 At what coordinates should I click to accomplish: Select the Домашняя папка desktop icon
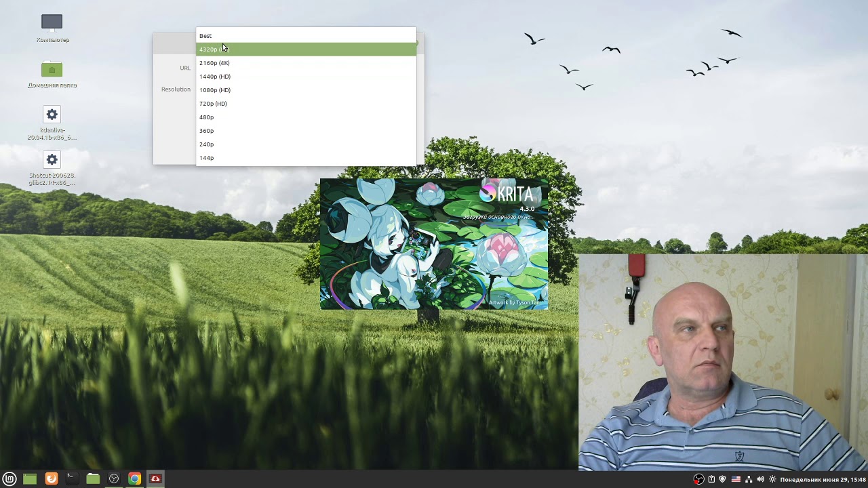click(x=52, y=75)
